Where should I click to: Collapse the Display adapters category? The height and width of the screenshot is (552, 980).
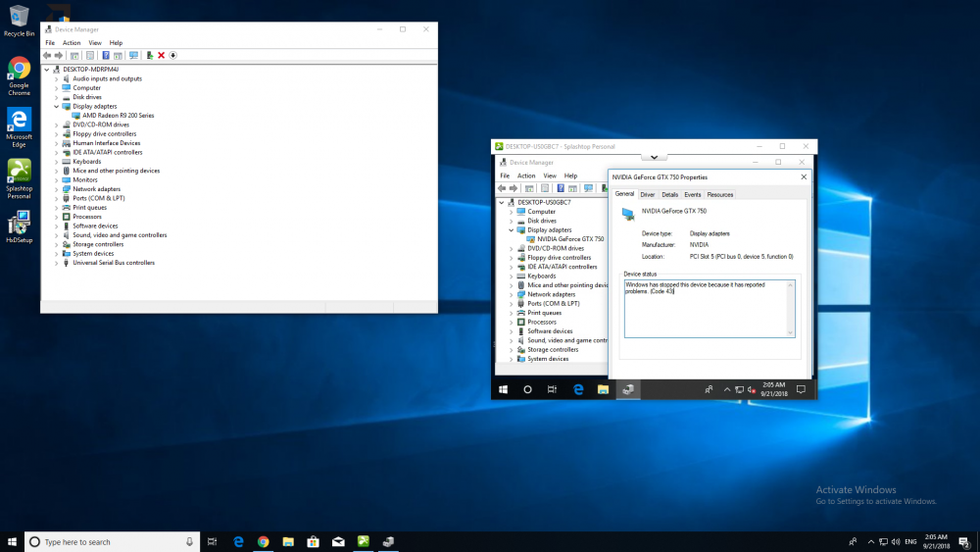[x=56, y=106]
